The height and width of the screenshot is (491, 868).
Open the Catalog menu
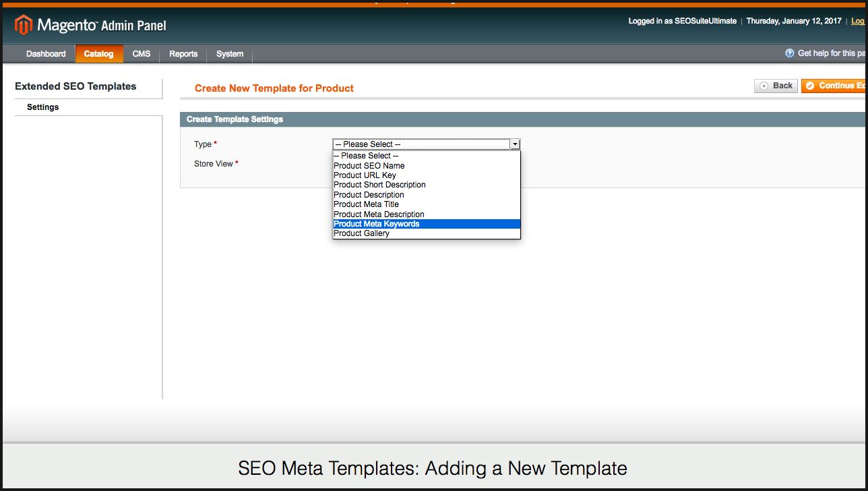pyautogui.click(x=98, y=54)
